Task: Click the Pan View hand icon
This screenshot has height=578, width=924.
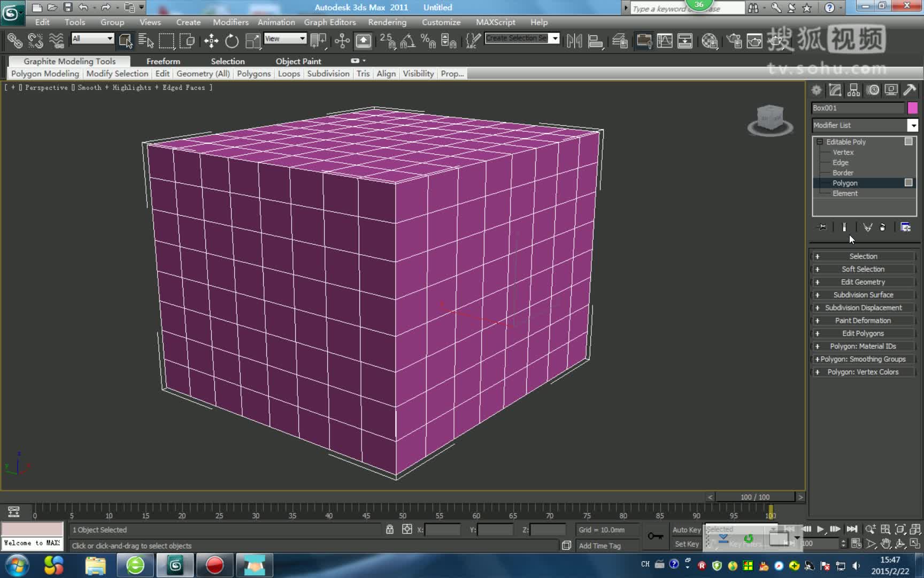Action: [885, 544]
